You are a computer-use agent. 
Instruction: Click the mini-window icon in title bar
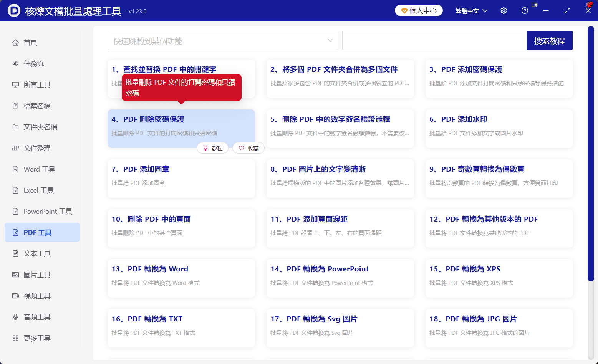[x=534, y=5]
